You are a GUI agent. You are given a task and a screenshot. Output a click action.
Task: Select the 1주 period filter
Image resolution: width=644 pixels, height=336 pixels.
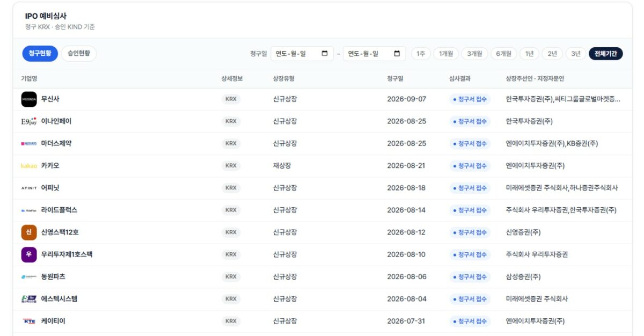[421, 54]
